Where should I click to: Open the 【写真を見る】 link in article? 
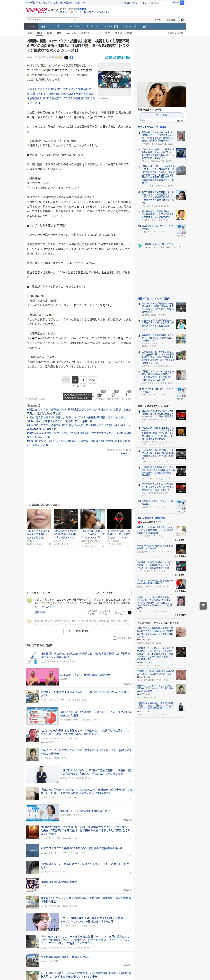[61, 96]
